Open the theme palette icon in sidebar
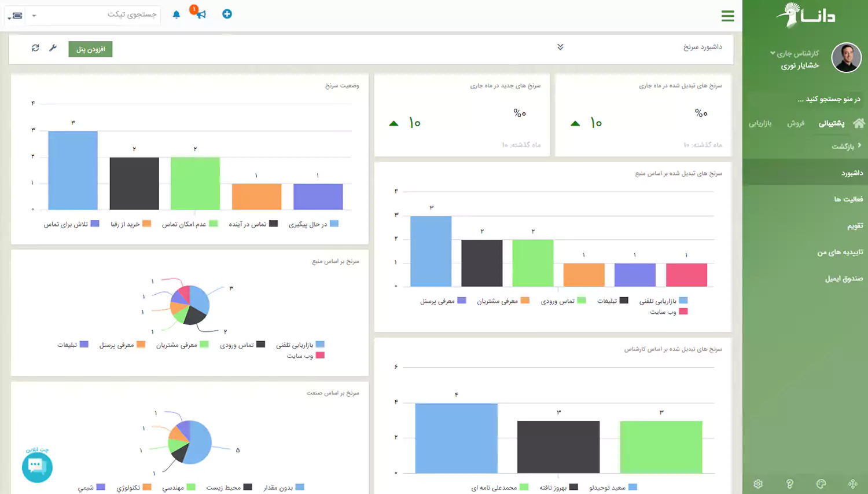Screen dimensions: 868x494 coord(821,484)
